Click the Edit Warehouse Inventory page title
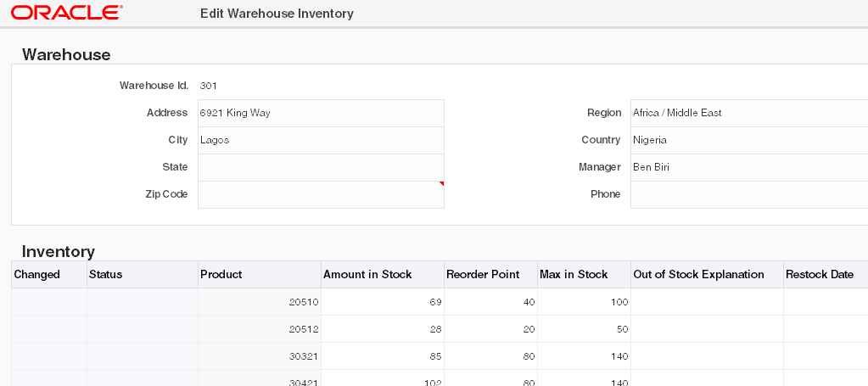 pos(277,14)
